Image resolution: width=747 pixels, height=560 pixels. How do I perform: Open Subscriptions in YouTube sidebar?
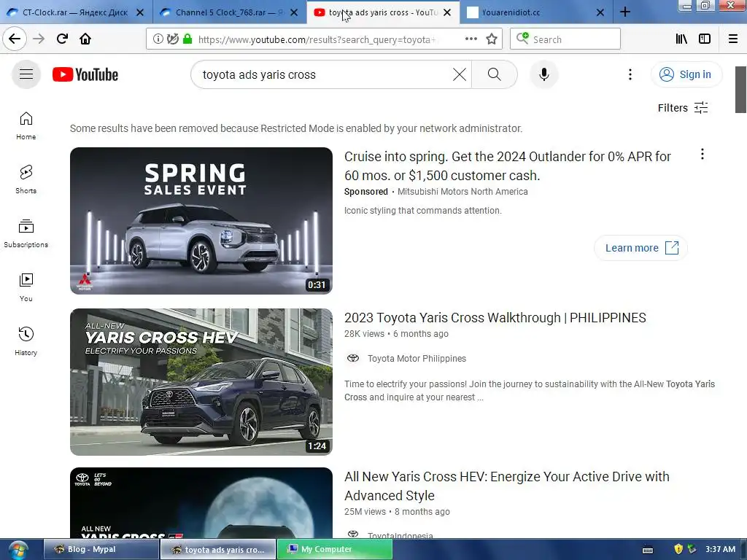coord(26,233)
